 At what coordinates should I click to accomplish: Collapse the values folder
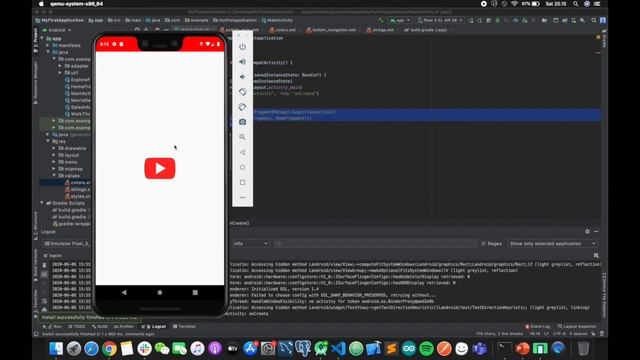click(54, 176)
